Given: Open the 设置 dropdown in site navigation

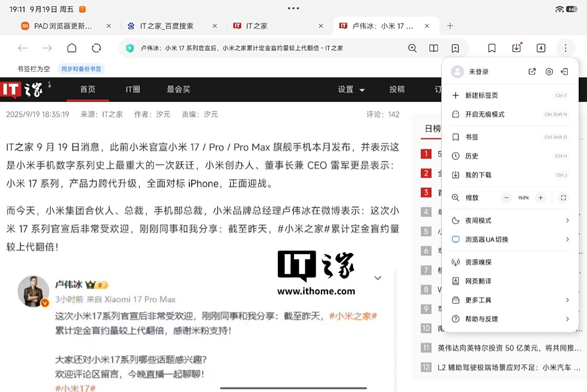Looking at the screenshot, I should pyautogui.click(x=351, y=89).
